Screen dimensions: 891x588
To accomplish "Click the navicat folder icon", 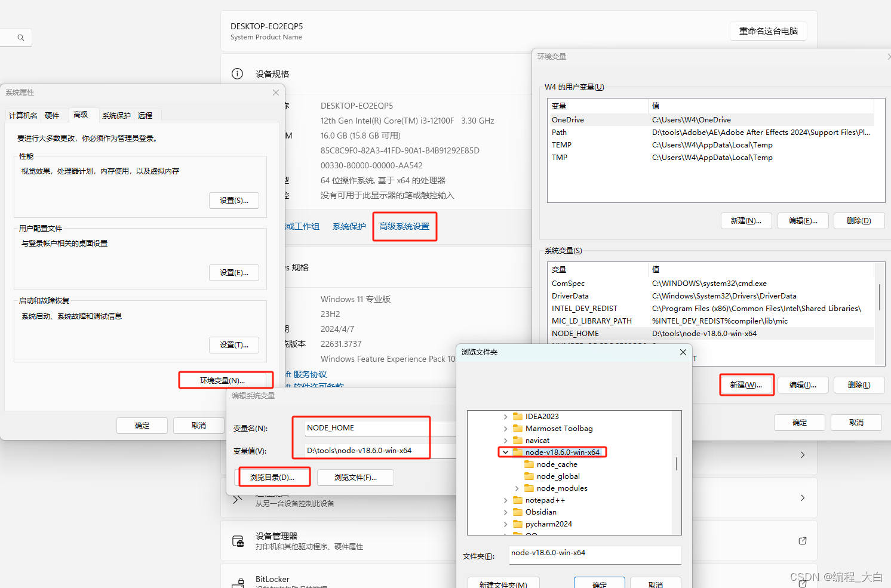I will click(x=518, y=441).
